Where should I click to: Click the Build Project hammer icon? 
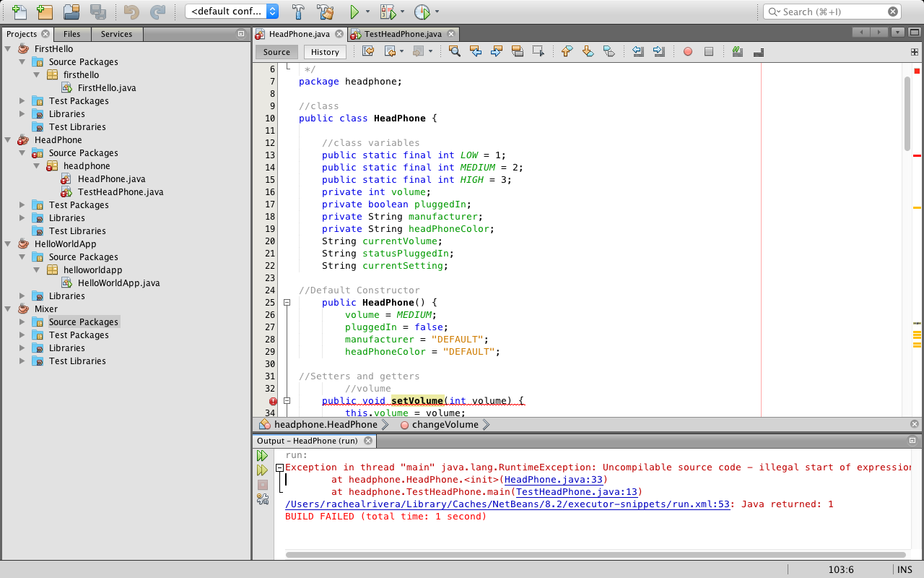click(x=298, y=12)
